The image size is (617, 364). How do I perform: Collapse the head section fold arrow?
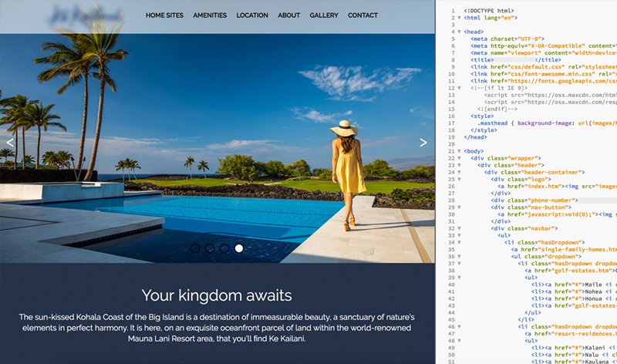(x=458, y=32)
